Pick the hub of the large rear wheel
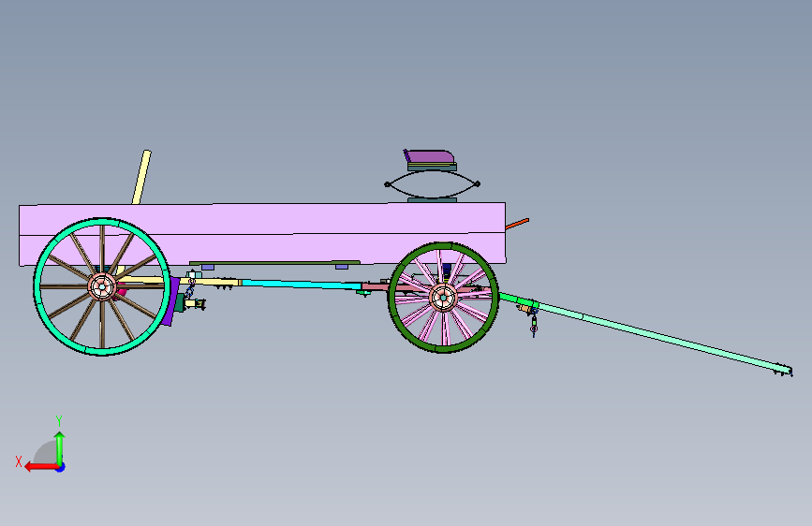812x526 pixels. click(x=102, y=286)
